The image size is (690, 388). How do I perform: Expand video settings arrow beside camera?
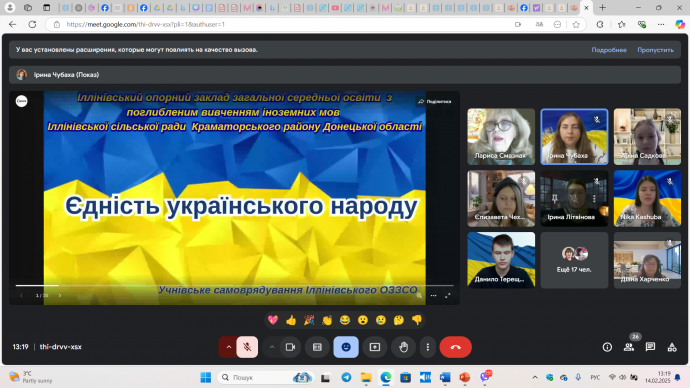coord(272,347)
